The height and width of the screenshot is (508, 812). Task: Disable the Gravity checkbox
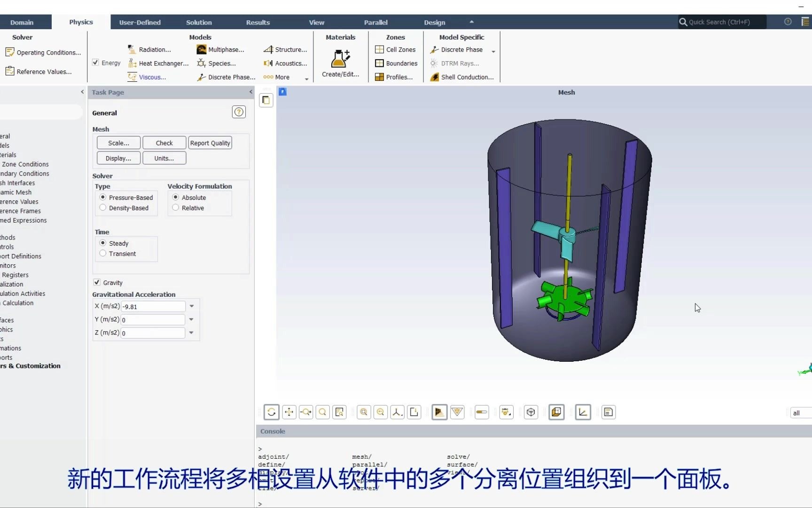[97, 282]
